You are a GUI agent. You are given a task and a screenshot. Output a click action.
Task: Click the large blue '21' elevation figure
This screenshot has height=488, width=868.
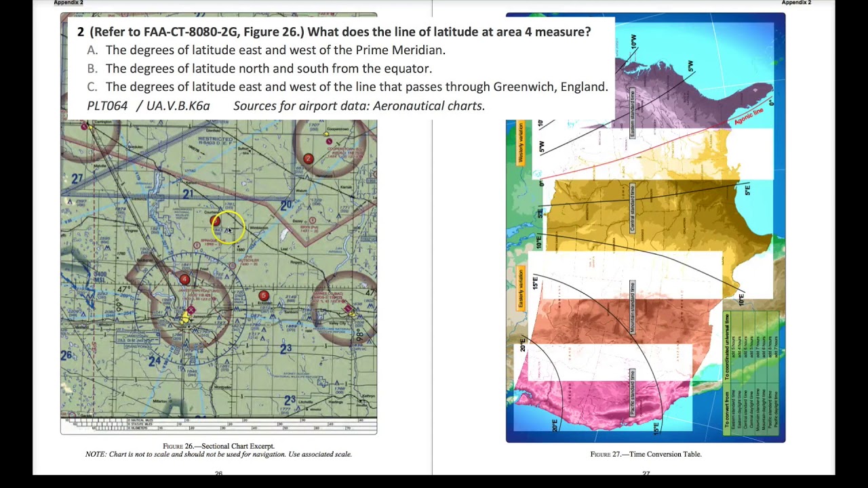[x=188, y=195]
